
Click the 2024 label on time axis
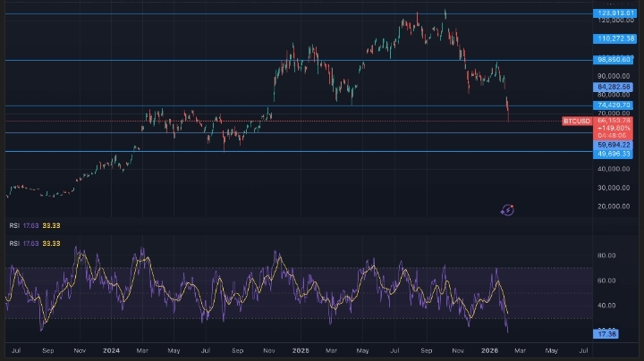111,350
